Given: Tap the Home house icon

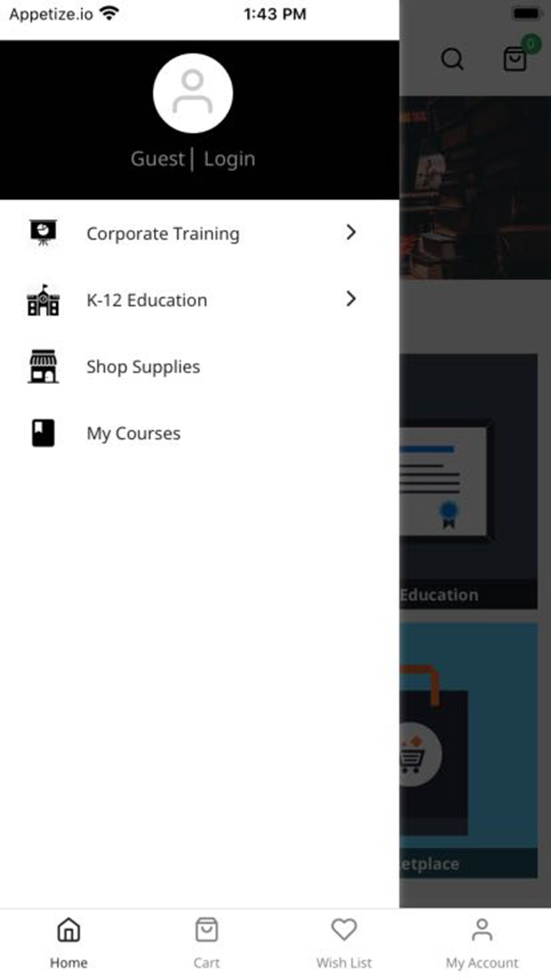Looking at the screenshot, I should point(69,930).
